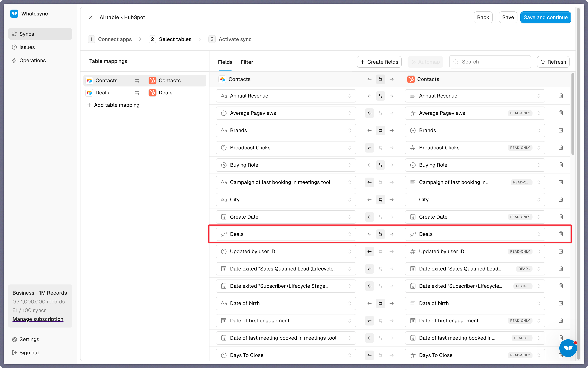Go to step 2 Select tables
588x368 pixels.
(x=170, y=39)
